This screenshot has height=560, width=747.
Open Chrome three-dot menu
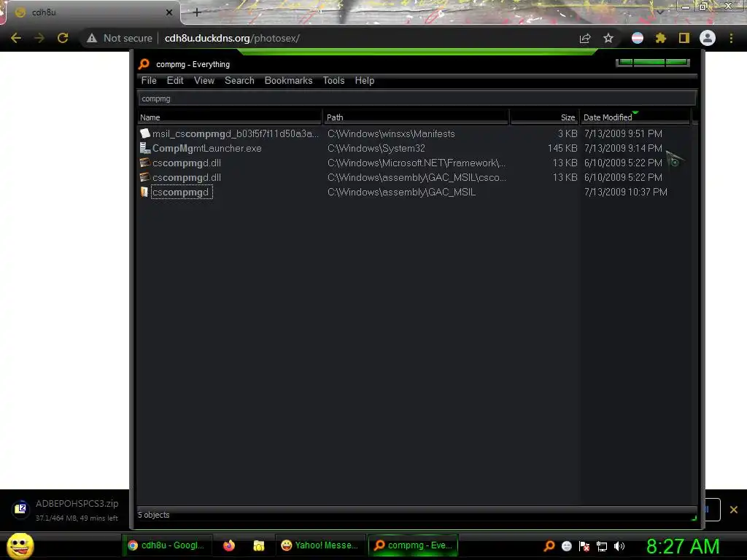(x=731, y=38)
